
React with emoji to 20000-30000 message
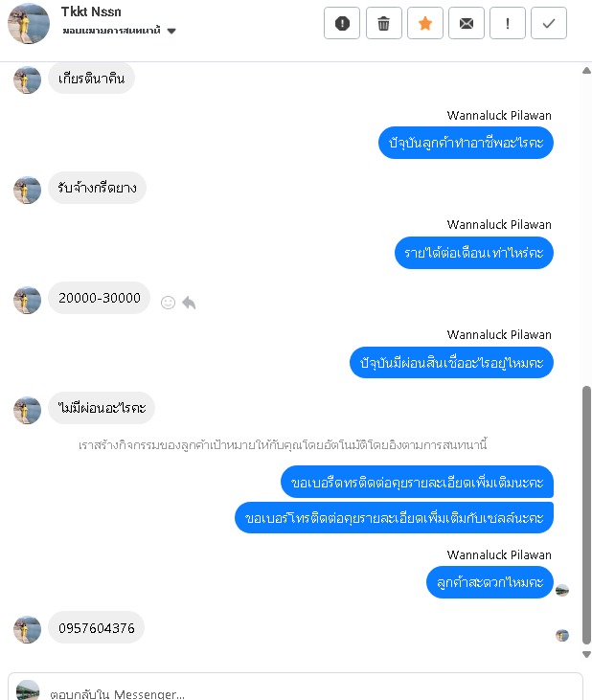pos(168,303)
